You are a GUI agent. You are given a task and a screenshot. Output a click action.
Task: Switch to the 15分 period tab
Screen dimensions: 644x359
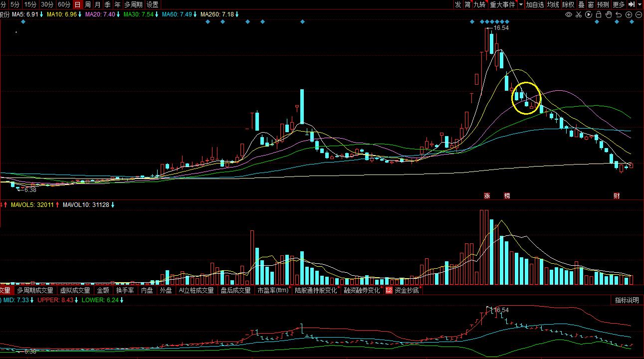point(30,4)
